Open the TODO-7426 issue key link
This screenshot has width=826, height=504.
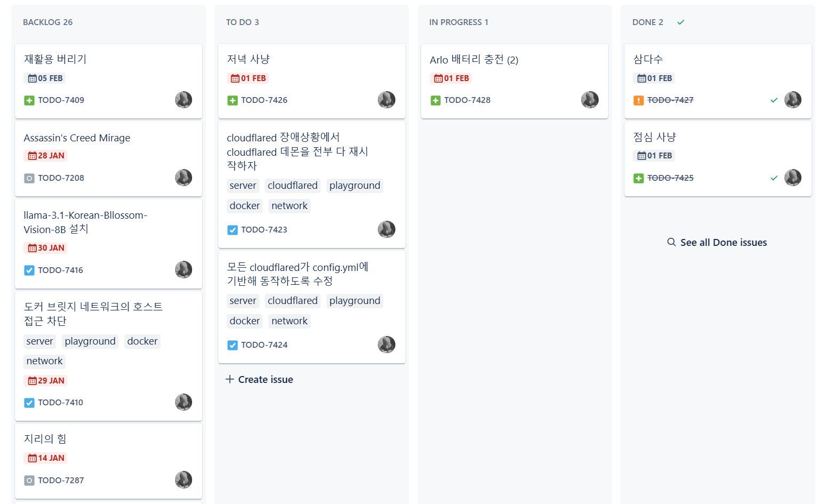(x=264, y=100)
